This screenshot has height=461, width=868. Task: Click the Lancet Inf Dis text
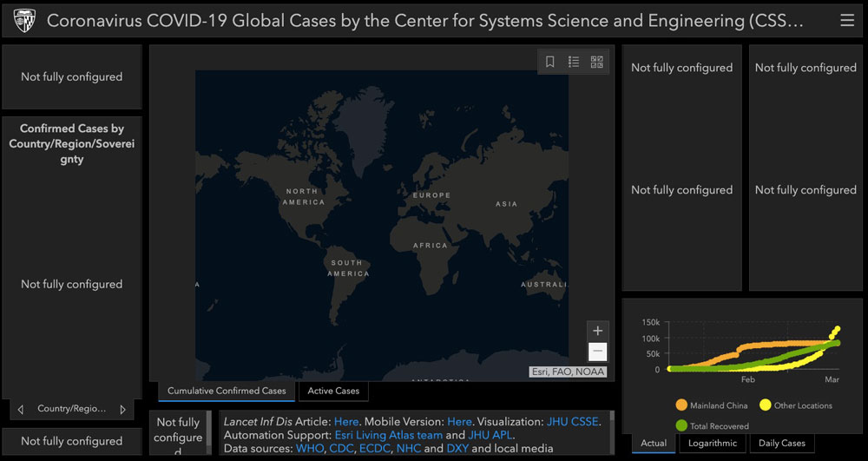click(x=258, y=422)
